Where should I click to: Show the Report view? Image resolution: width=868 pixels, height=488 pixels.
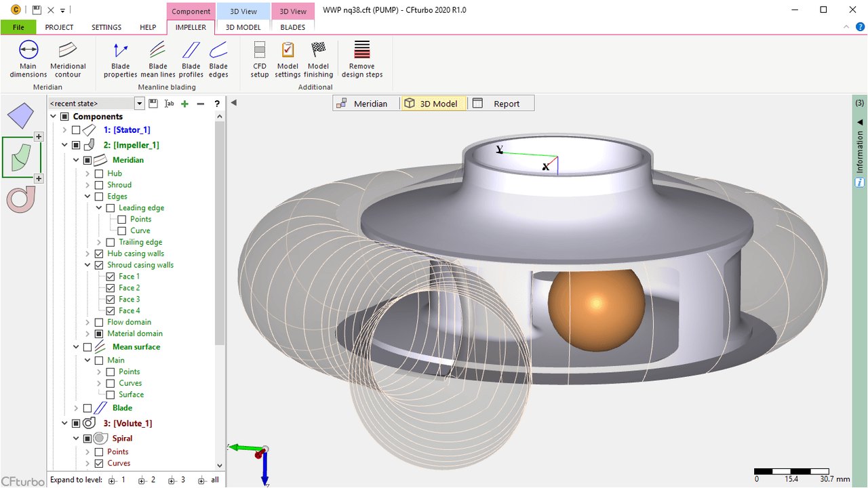pos(500,104)
